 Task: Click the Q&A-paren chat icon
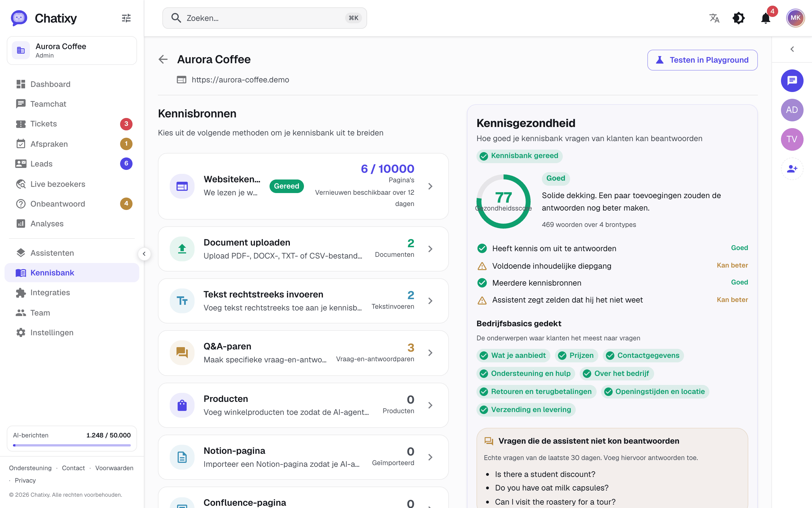tap(182, 353)
